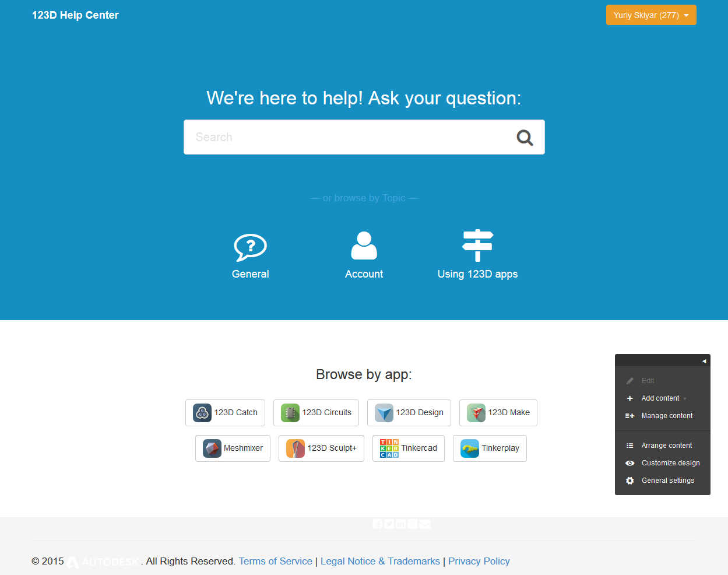The width and height of the screenshot is (728, 575).
Task: Click the gear icon beside General settings
Action: [630, 481]
